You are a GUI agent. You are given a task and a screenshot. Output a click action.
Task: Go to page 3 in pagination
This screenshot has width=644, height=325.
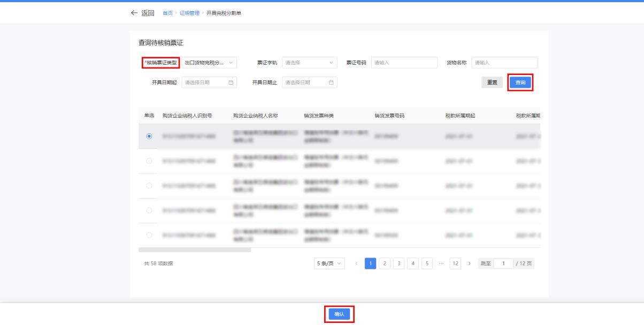click(x=399, y=263)
